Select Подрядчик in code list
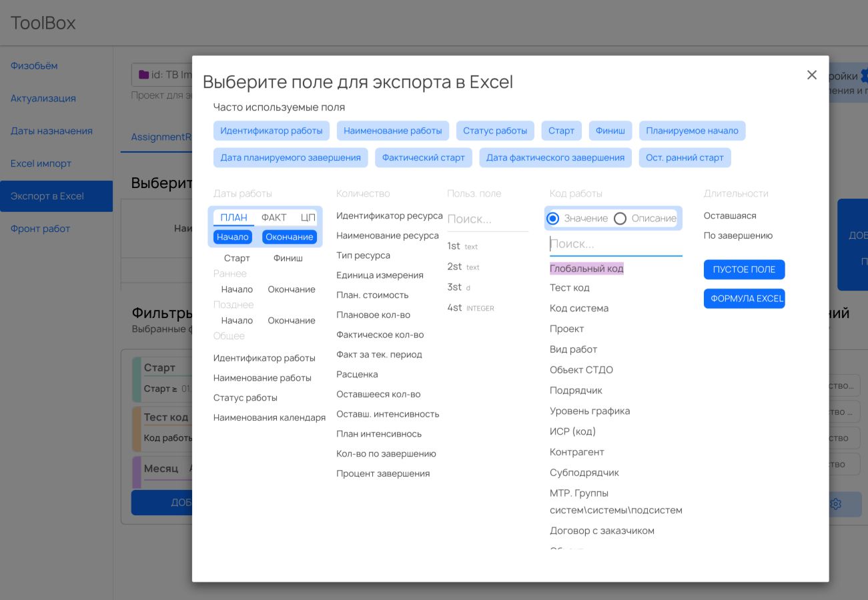 (x=576, y=390)
